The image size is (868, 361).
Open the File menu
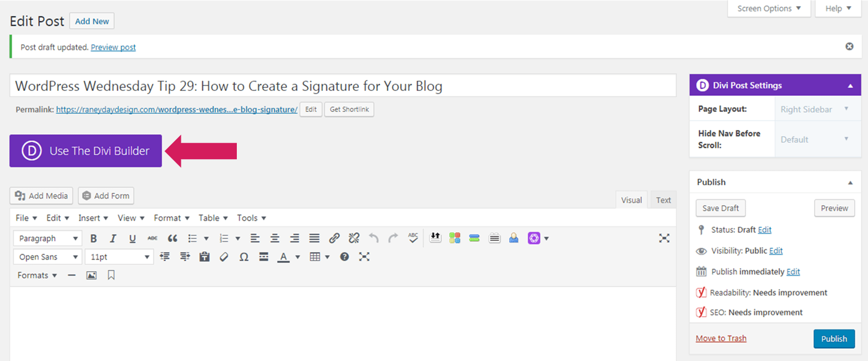pos(26,218)
